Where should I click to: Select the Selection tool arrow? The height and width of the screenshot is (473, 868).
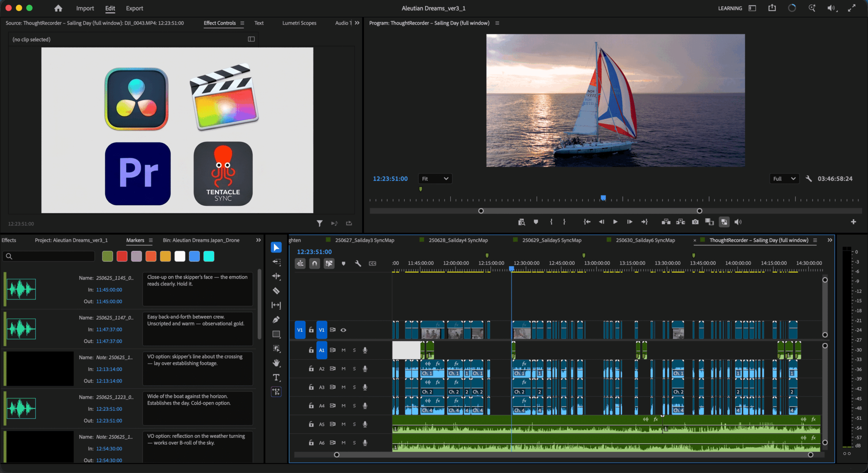pos(276,247)
